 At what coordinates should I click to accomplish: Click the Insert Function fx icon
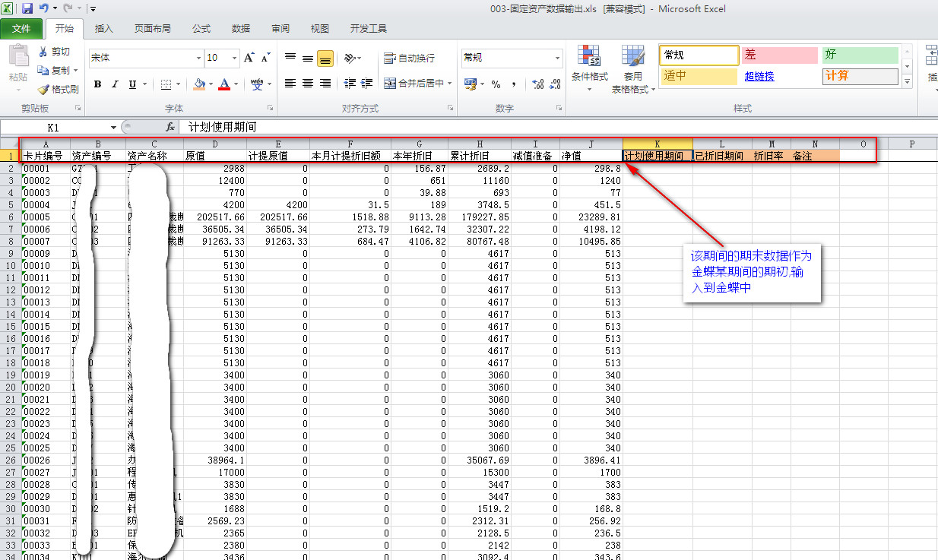point(170,128)
